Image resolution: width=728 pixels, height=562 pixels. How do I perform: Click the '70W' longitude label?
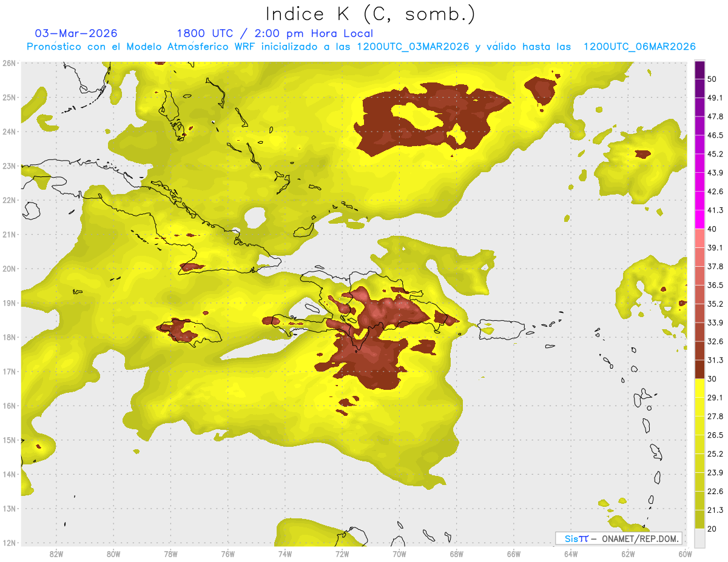pyautogui.click(x=399, y=554)
